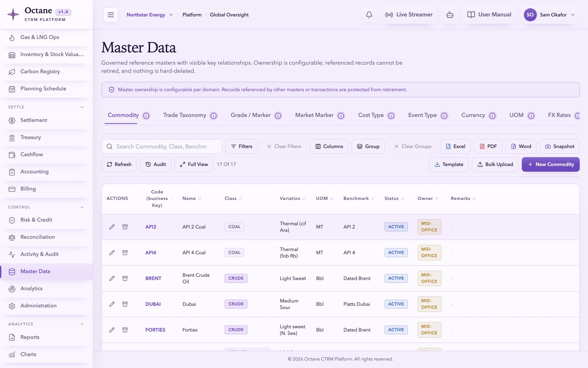This screenshot has height=368, width=588.
Task: Switch to Grade / Marker tab
Action: click(x=251, y=115)
